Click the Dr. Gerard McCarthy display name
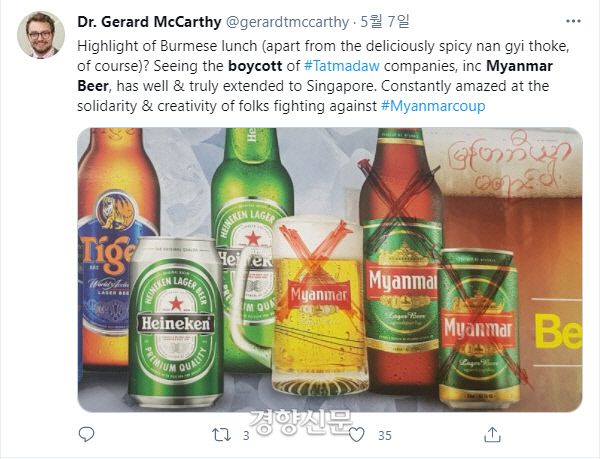The height and width of the screenshot is (459, 602). (x=149, y=22)
